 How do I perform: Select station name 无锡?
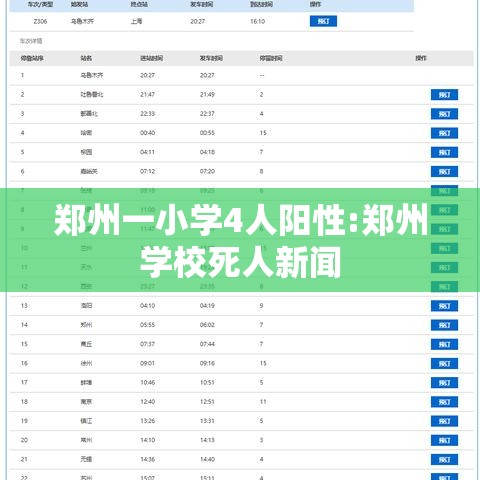coord(86,459)
